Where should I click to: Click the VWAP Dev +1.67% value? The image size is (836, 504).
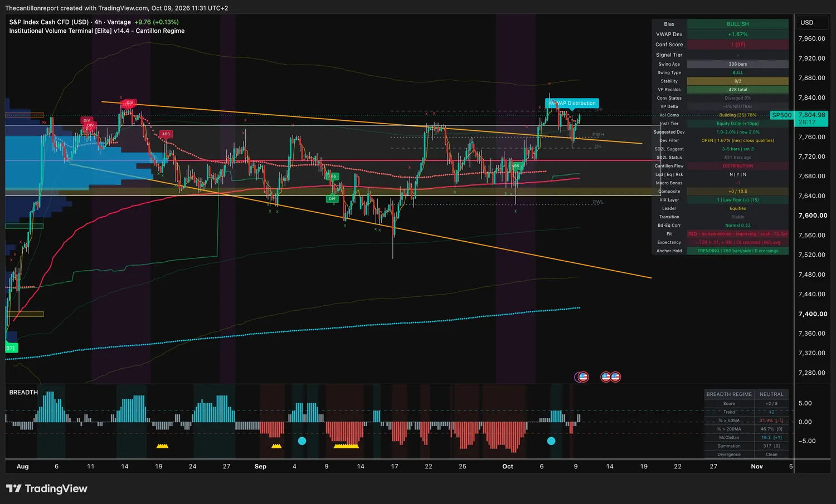[x=737, y=35]
